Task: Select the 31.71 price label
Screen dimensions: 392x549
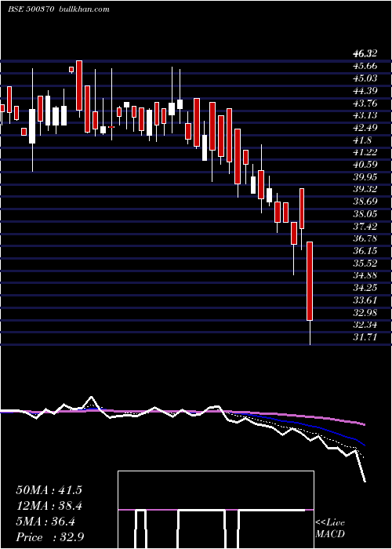Action: click(x=365, y=337)
